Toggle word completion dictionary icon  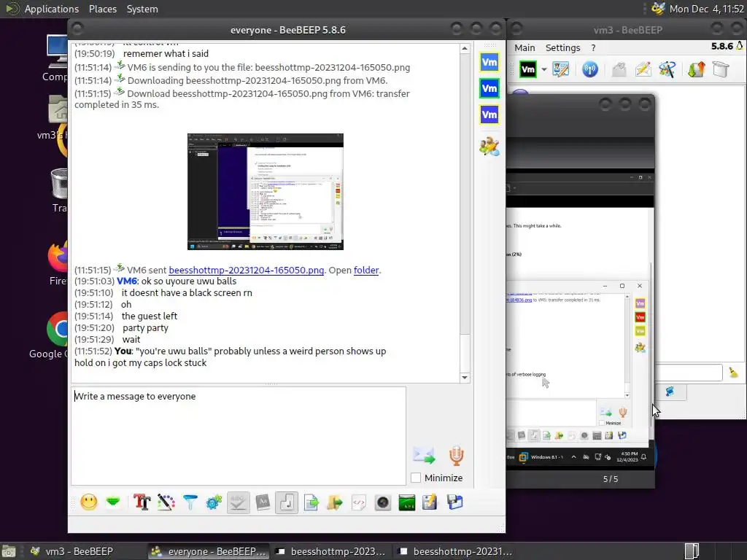coord(263,502)
